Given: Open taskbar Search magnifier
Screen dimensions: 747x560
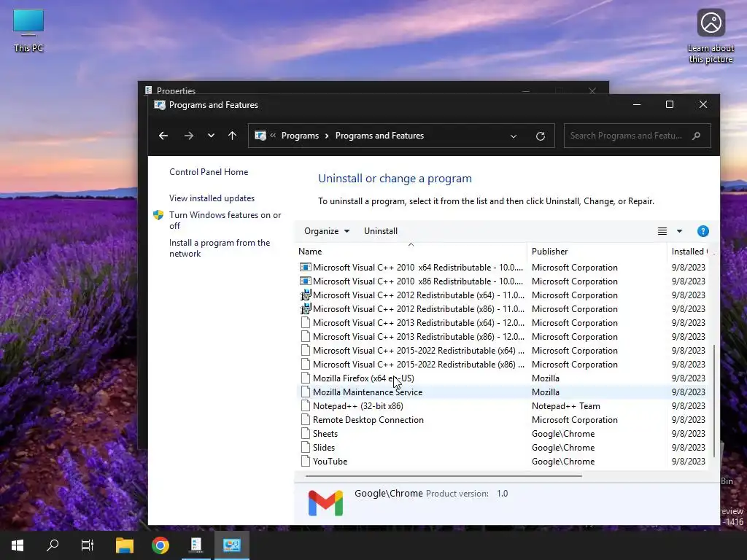Looking at the screenshot, I should click(x=53, y=545).
